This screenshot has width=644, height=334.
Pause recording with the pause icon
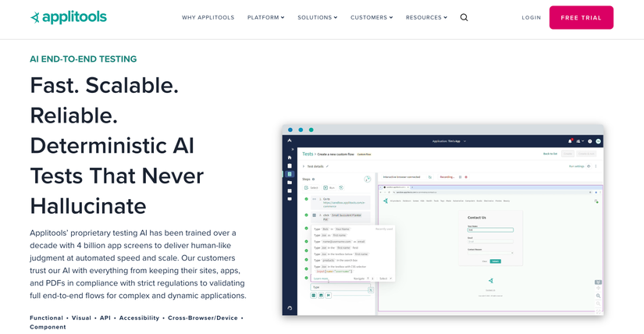coord(460,177)
